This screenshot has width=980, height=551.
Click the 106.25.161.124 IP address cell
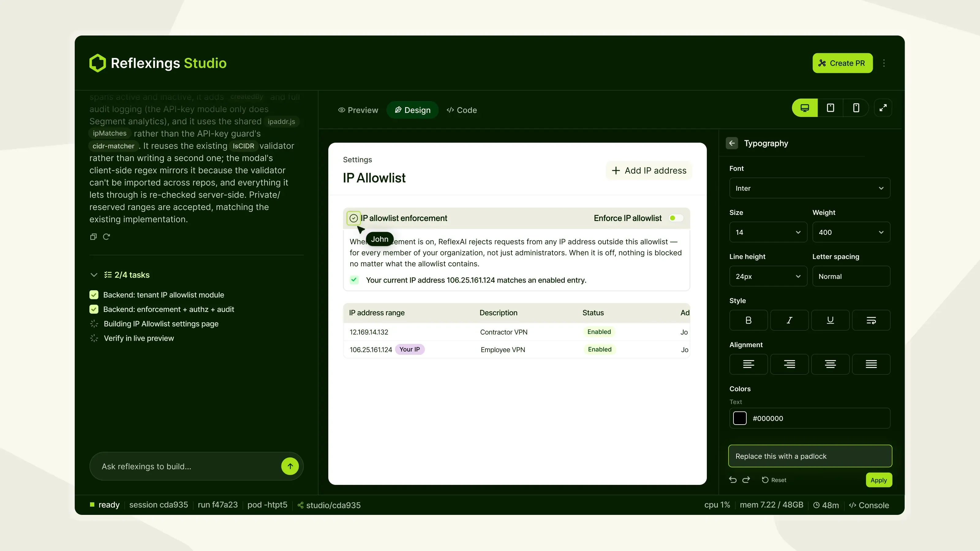point(371,350)
